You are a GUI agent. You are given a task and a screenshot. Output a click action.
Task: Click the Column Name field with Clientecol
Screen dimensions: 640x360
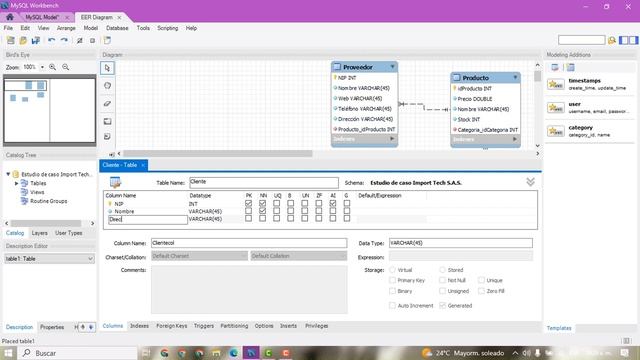pyautogui.click(x=249, y=243)
